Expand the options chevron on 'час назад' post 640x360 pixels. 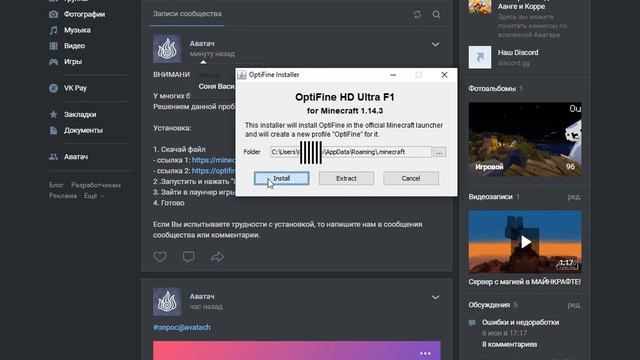436,297
